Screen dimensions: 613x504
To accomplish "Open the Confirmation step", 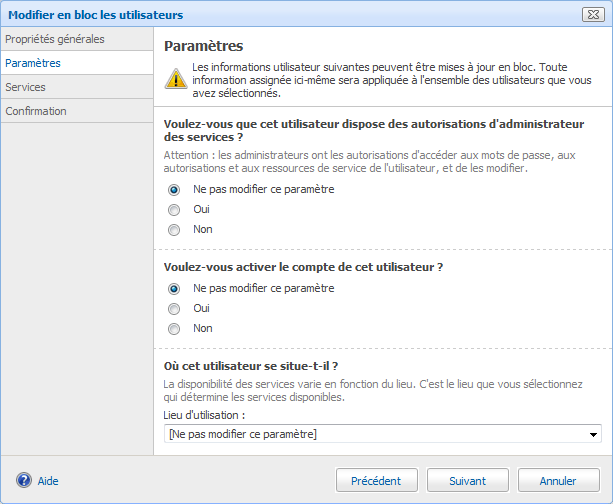I will 36,111.
